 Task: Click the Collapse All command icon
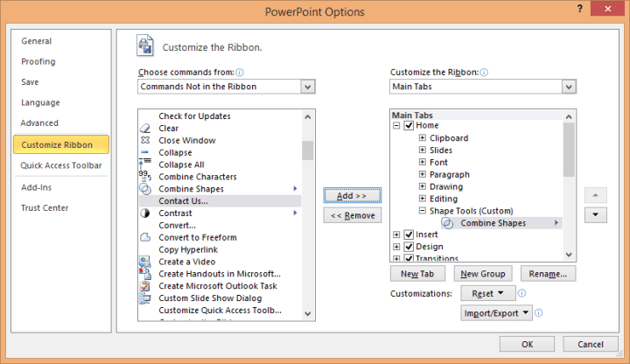coord(145,164)
